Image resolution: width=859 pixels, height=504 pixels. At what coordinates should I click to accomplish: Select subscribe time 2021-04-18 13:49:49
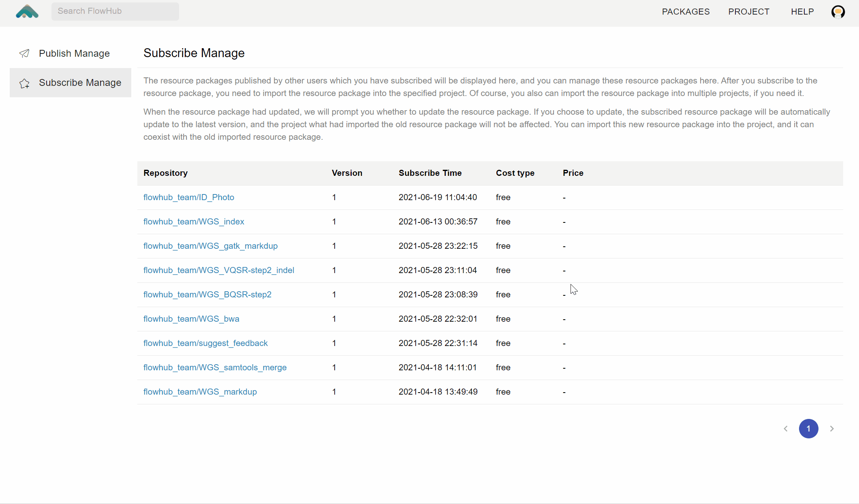438,392
